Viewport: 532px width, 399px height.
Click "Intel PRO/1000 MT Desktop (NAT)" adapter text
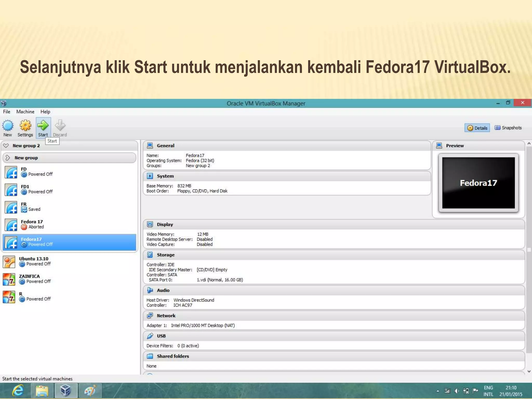click(203, 325)
